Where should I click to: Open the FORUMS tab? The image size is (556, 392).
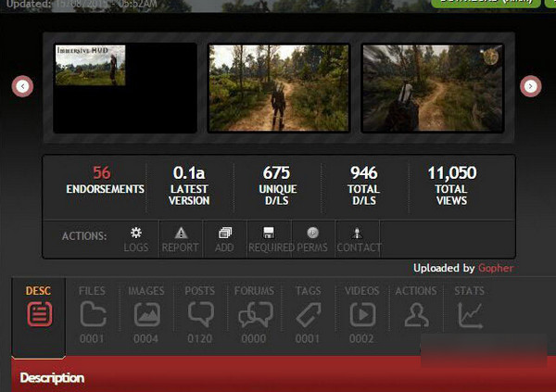pyautogui.click(x=254, y=314)
